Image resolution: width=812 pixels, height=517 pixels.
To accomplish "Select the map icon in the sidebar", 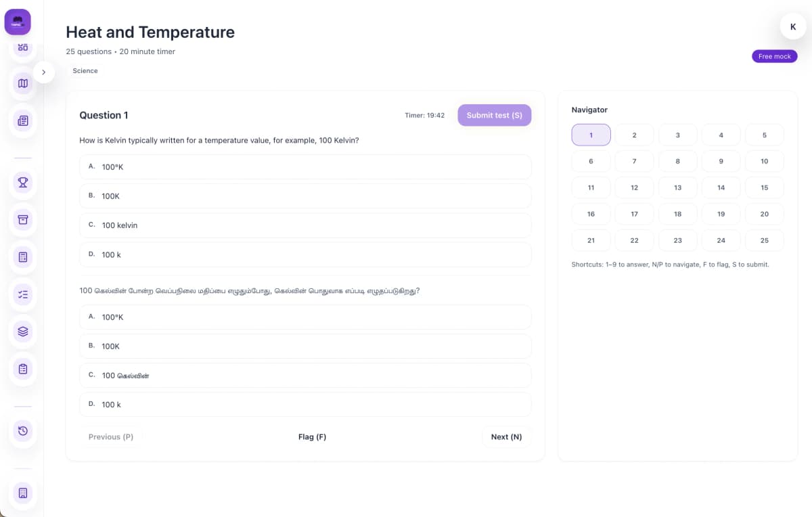I will point(22,83).
